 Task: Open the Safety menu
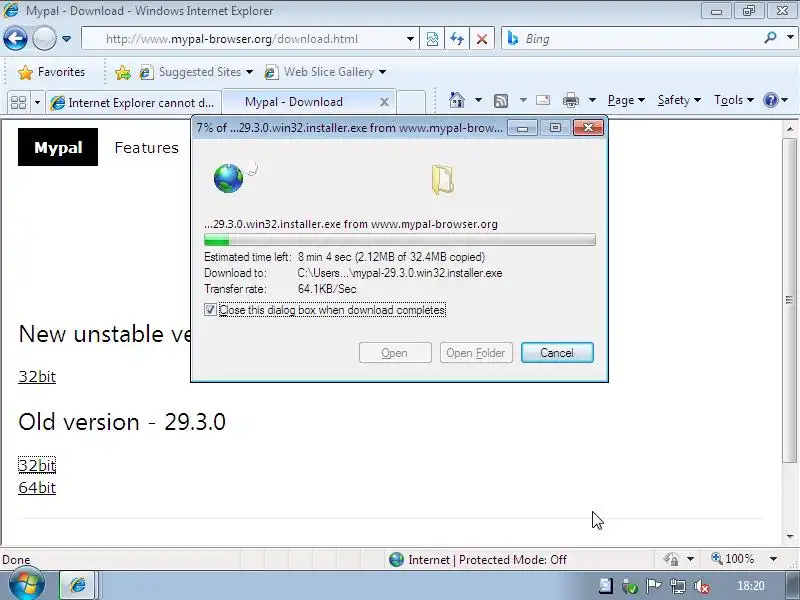point(679,100)
